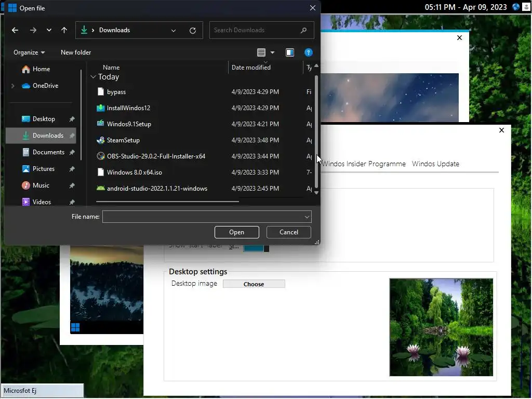The image size is (532, 399).
Task: Expand File name dropdown arrow
Action: pos(307,217)
